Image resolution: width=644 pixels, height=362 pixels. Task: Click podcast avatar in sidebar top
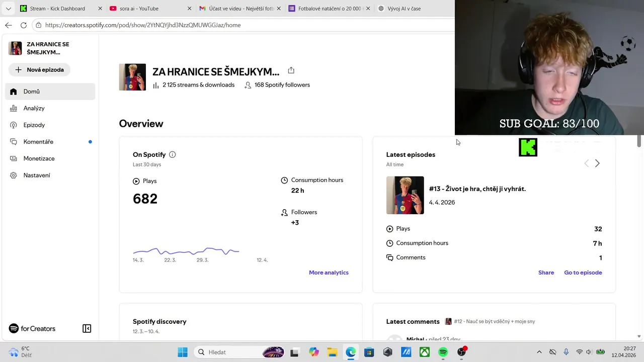coord(15,48)
